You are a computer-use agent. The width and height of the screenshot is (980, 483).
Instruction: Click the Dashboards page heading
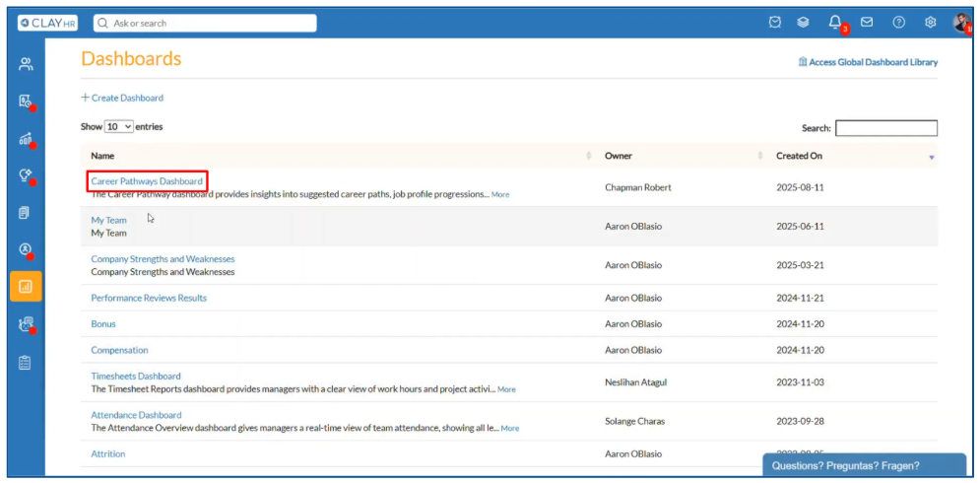[131, 59]
